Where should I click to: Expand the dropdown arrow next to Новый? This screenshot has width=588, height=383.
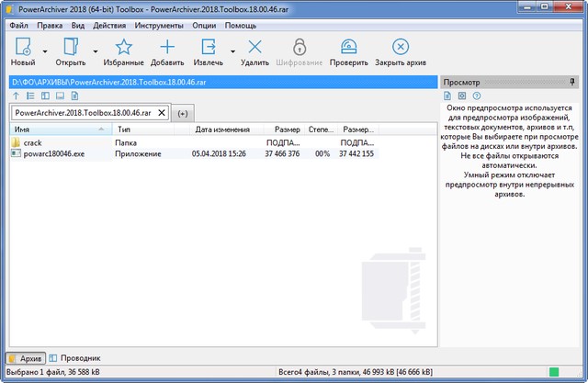(44, 51)
